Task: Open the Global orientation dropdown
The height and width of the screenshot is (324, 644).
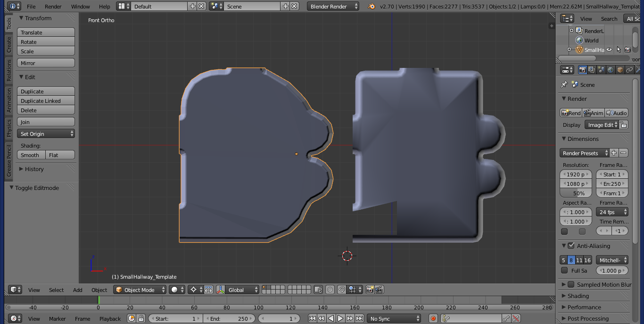Action: (238, 290)
